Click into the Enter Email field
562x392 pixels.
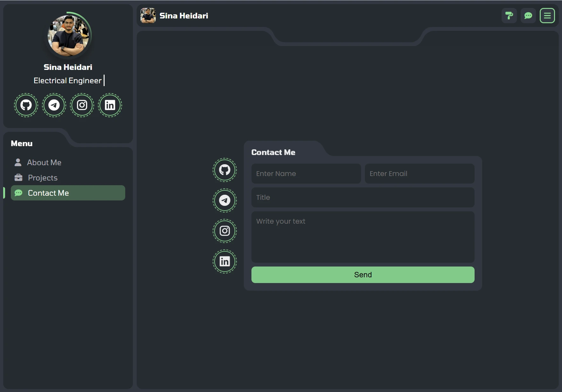[420, 173]
